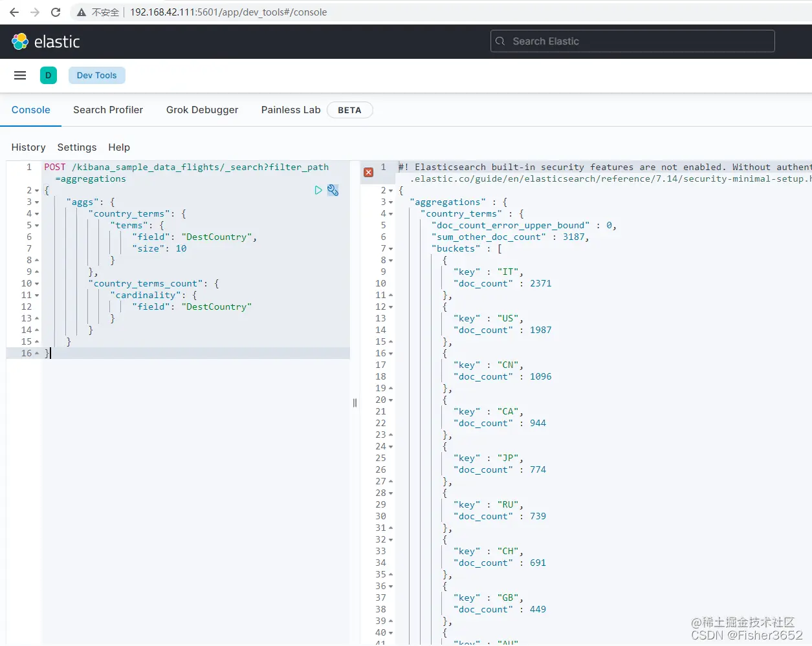Click the "size": 10 value
812x646 pixels.
181,249
